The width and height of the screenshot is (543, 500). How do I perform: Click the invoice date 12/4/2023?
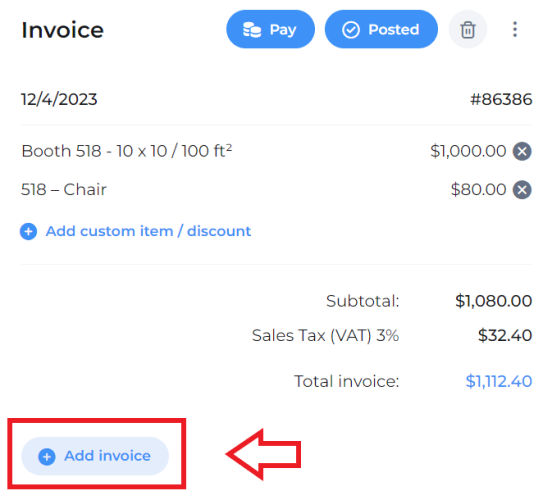point(59,99)
